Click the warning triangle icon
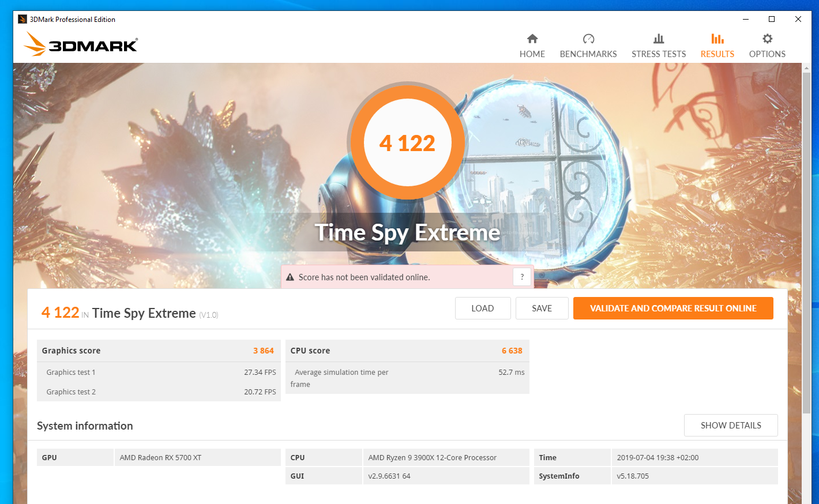Viewport: 819px width, 504px height. (x=290, y=277)
